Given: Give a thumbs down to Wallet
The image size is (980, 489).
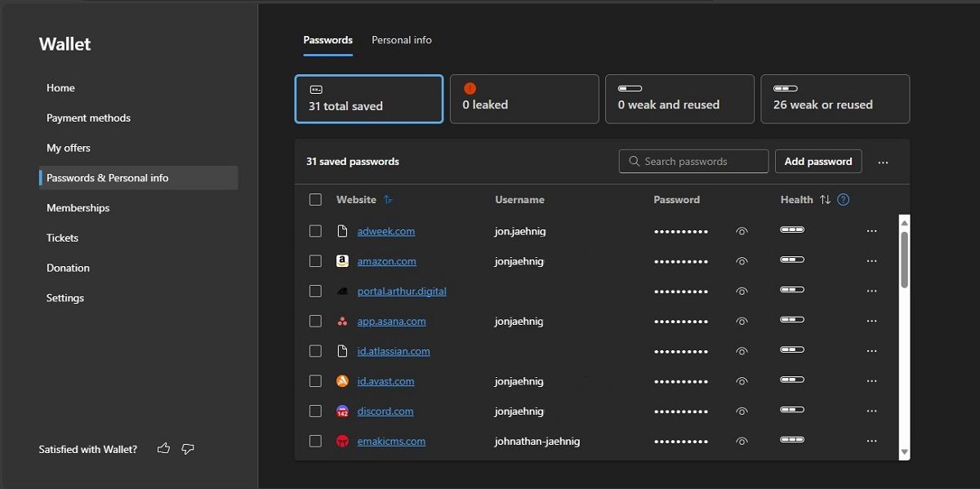Looking at the screenshot, I should 188,448.
